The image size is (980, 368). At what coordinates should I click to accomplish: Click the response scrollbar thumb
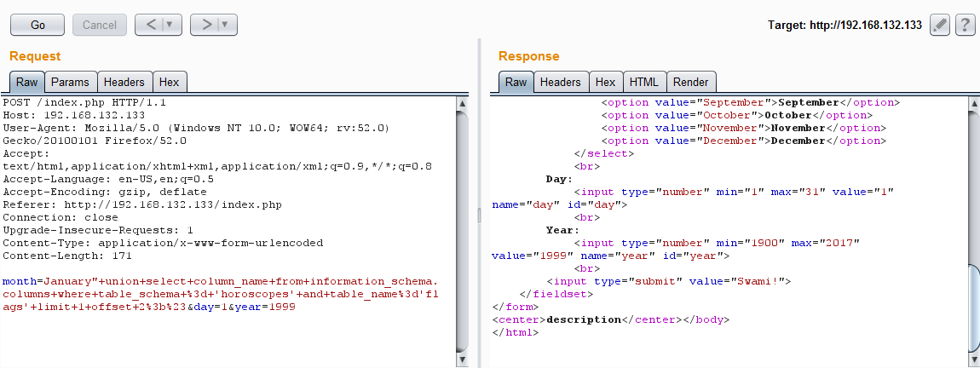[974, 308]
